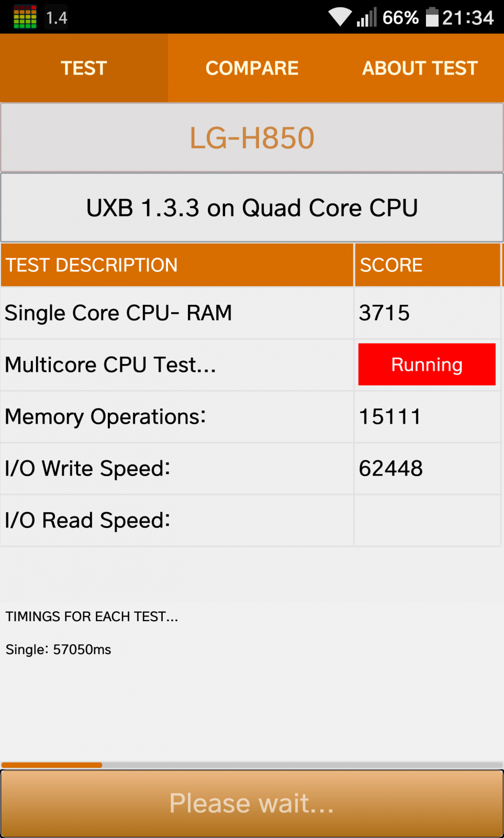Tap the I/O Read Speed row

[251, 521]
